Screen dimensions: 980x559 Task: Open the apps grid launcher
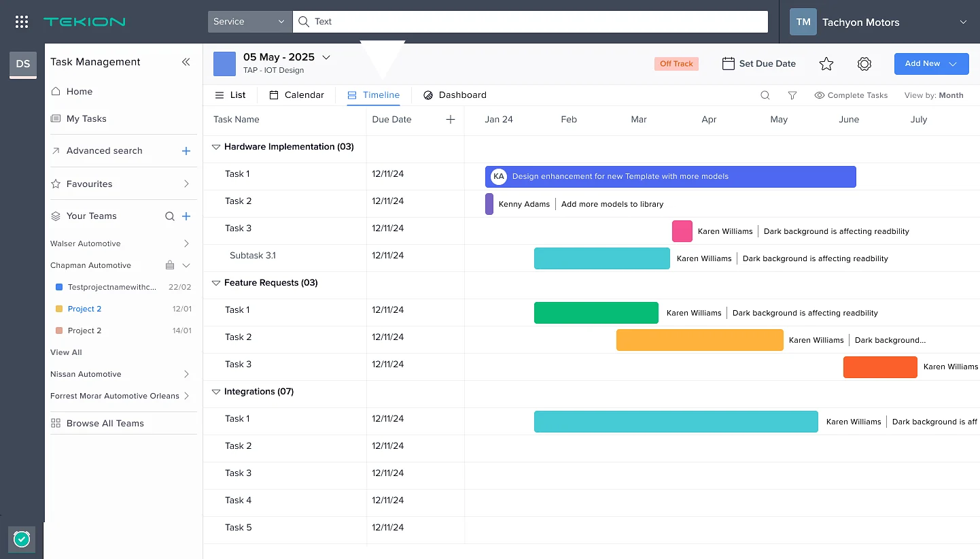[x=22, y=22]
